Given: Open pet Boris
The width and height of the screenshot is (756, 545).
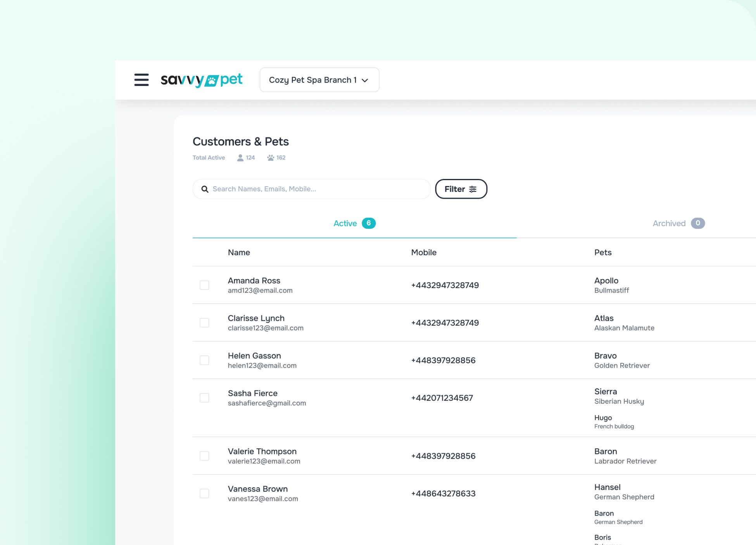Looking at the screenshot, I should (602, 538).
